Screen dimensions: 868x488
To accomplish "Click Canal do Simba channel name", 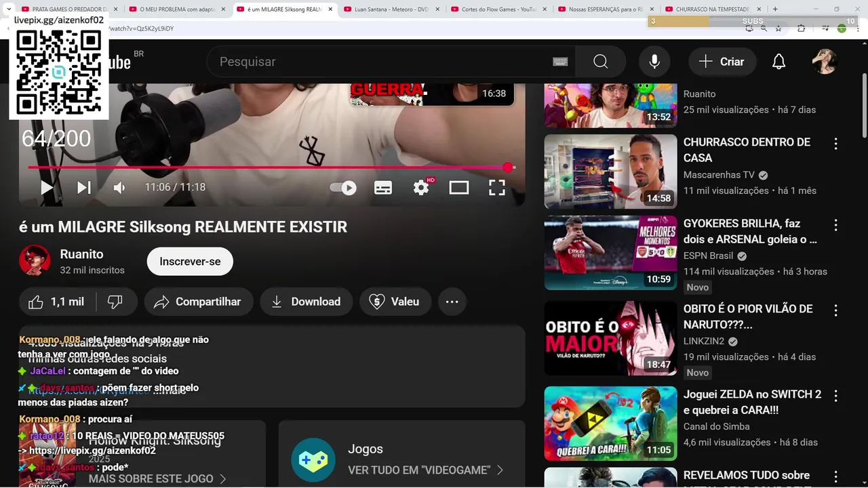I will [717, 426].
